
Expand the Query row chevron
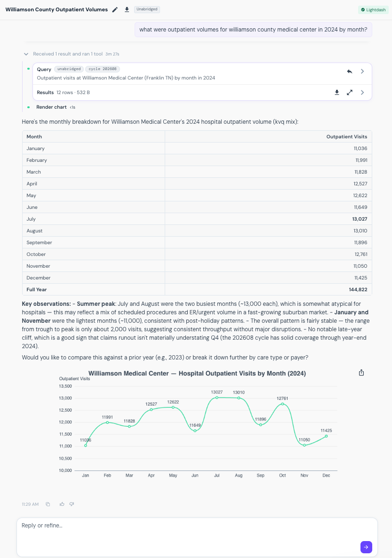point(362,71)
